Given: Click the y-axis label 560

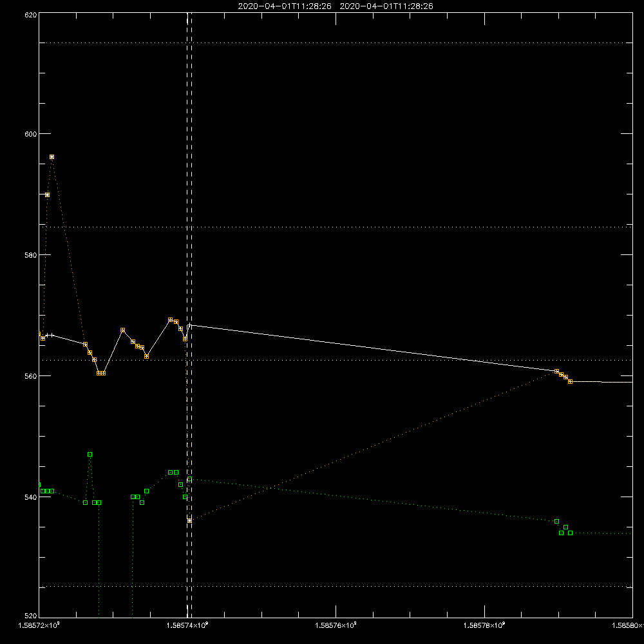Looking at the screenshot, I should click(31, 376).
